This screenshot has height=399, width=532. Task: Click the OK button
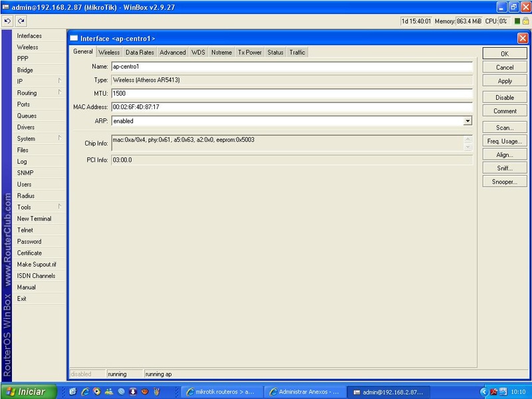[x=505, y=54]
